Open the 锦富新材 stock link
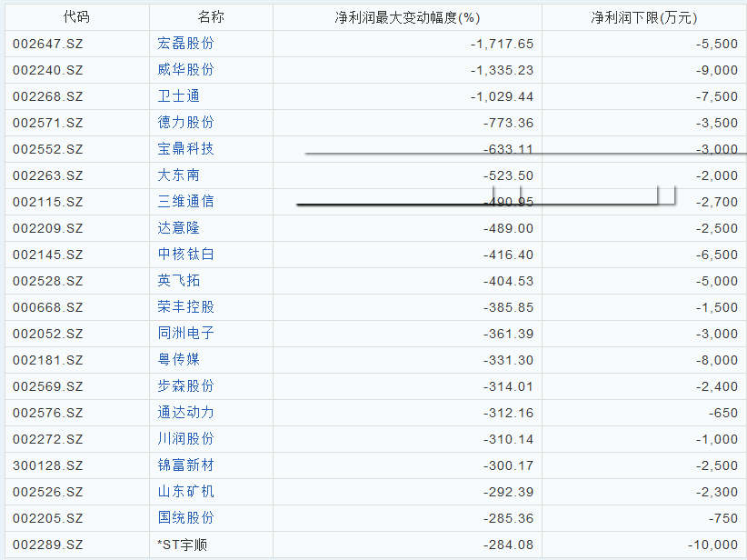The image size is (747, 560). [185, 465]
